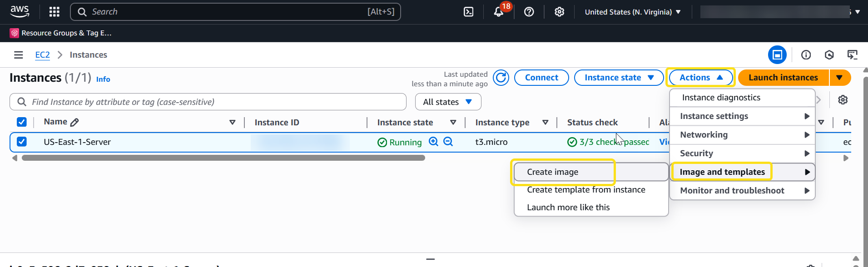Refresh the instances list
The height and width of the screenshot is (267, 868).
tap(501, 78)
